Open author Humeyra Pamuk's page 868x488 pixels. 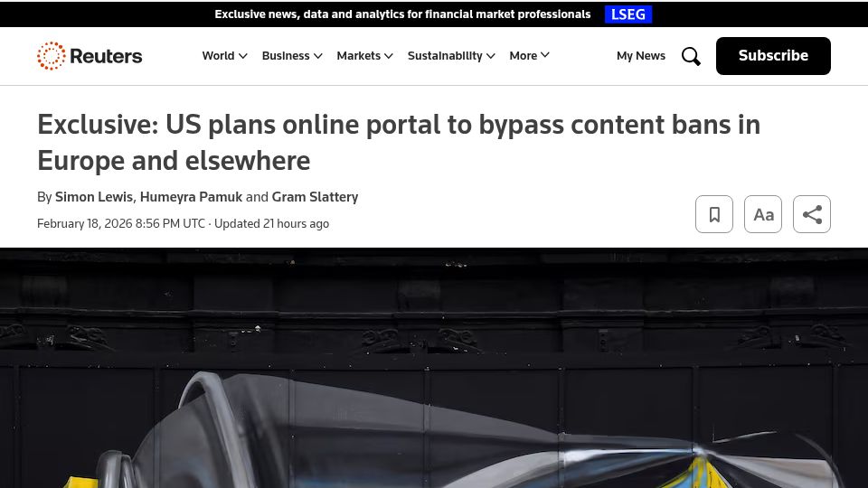[191, 197]
